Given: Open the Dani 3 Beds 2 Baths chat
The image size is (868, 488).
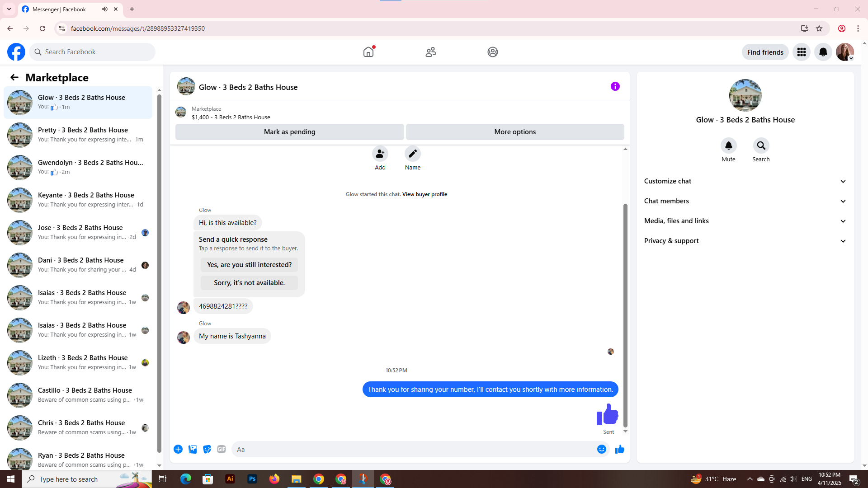Looking at the screenshot, I should tap(78, 265).
